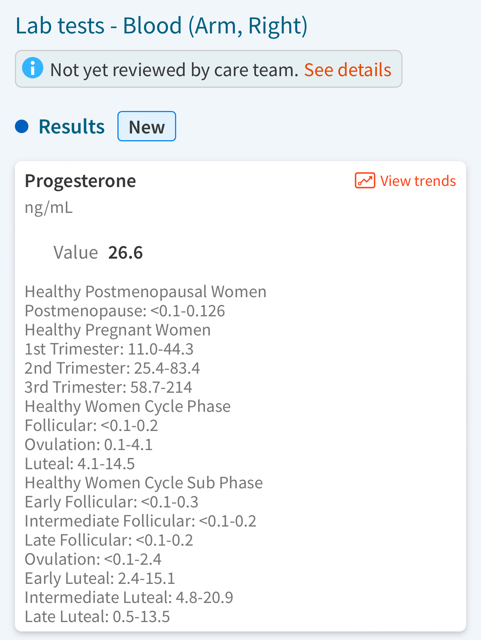Click the blue info icon in banner

tap(33, 68)
